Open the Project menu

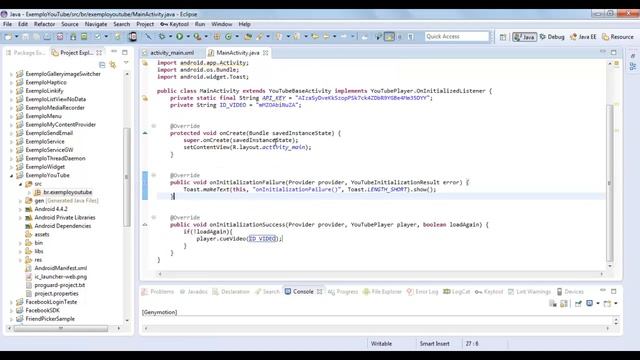145,24
